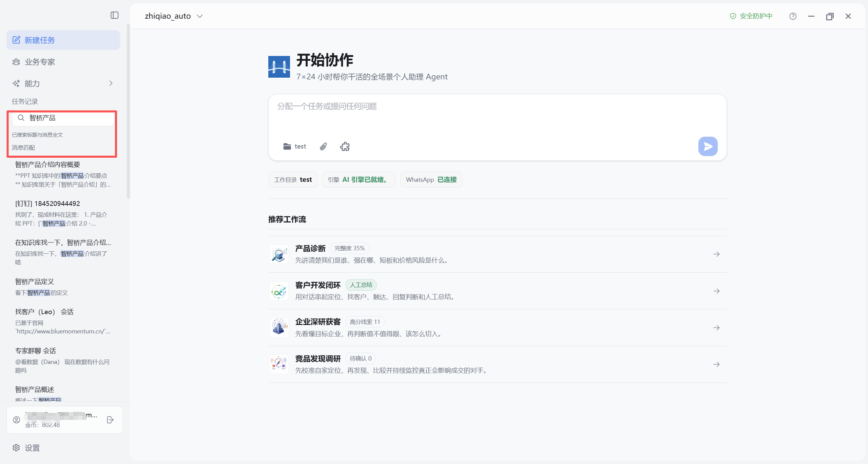Click the 任务记录 section label
Image resolution: width=868 pixels, height=464 pixels.
tap(25, 101)
